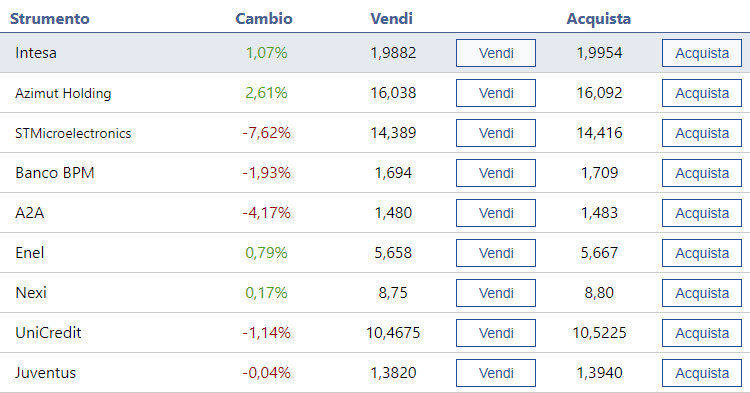
Task: Click Acquista button in Nexi row
Action: pos(702,293)
